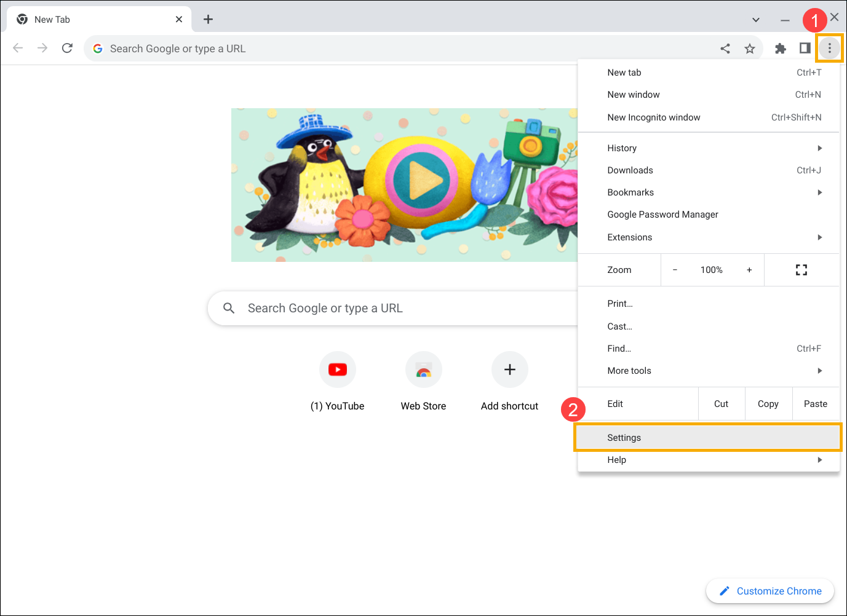Click the Paste button
The height and width of the screenshot is (616, 847).
click(x=816, y=404)
